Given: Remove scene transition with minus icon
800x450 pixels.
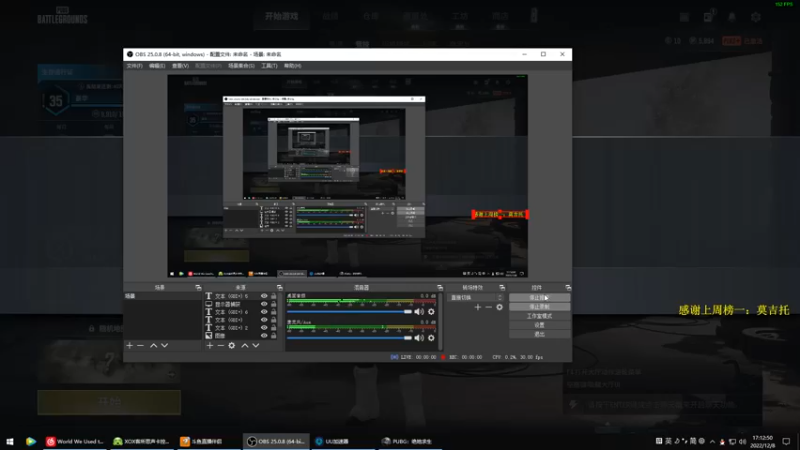Looking at the screenshot, I should (488, 307).
